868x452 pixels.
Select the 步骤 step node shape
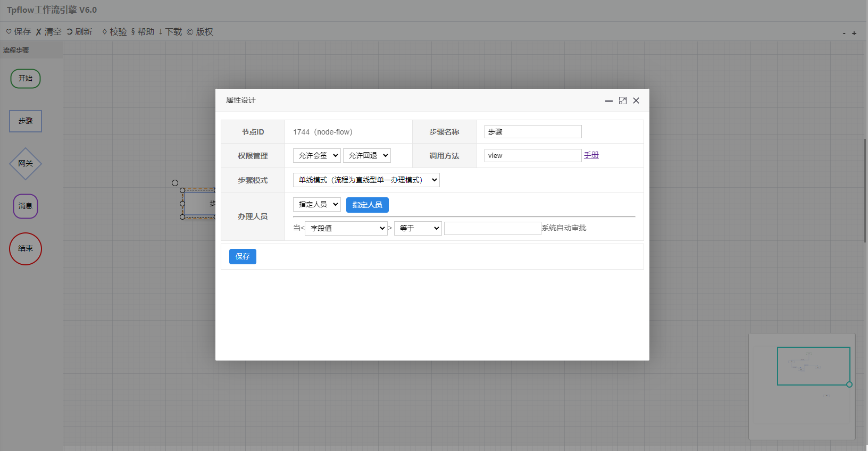(x=26, y=121)
